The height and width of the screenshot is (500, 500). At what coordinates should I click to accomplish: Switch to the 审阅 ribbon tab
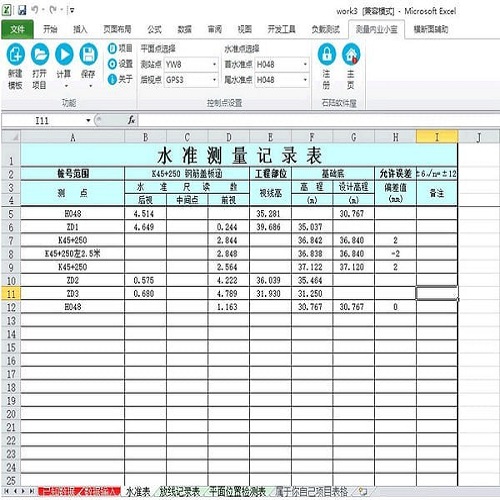coord(215,29)
